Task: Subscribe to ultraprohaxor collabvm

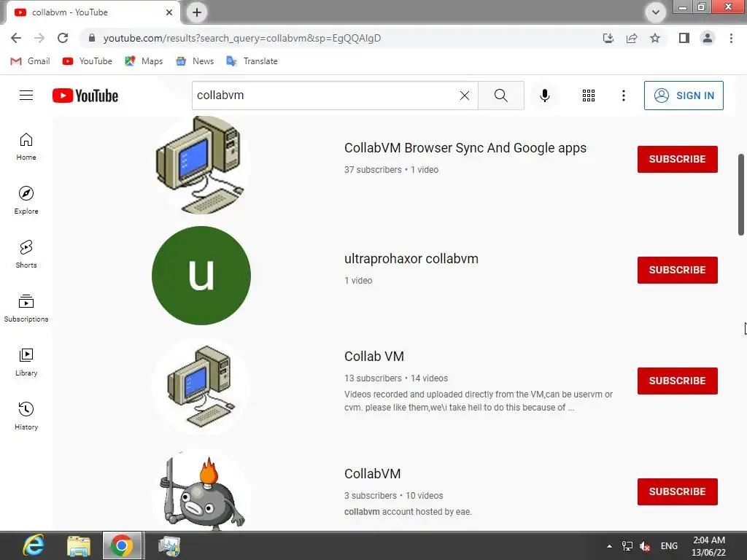Action: coord(678,270)
